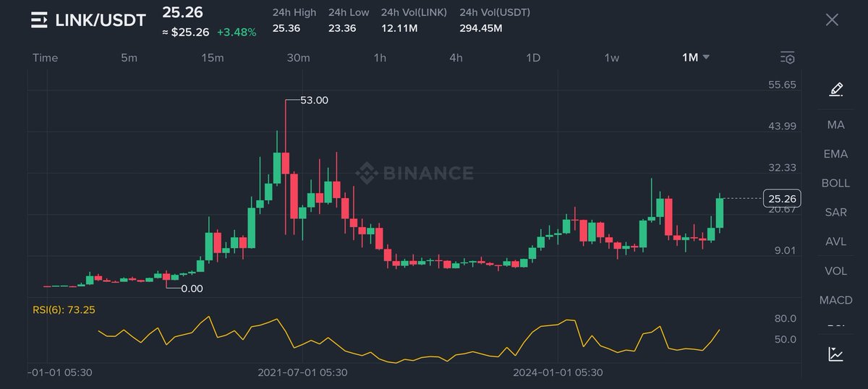The height and width of the screenshot is (389, 868).
Task: Open the chart indicator icon at bottom right
Action: (836, 354)
